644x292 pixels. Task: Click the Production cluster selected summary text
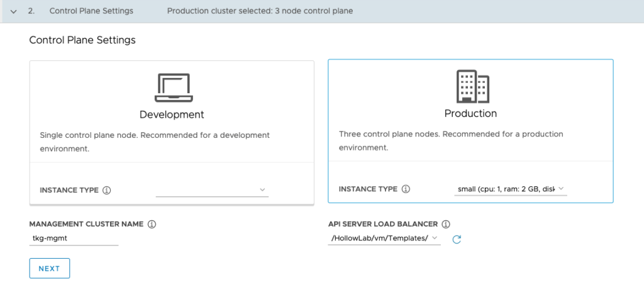(260, 11)
